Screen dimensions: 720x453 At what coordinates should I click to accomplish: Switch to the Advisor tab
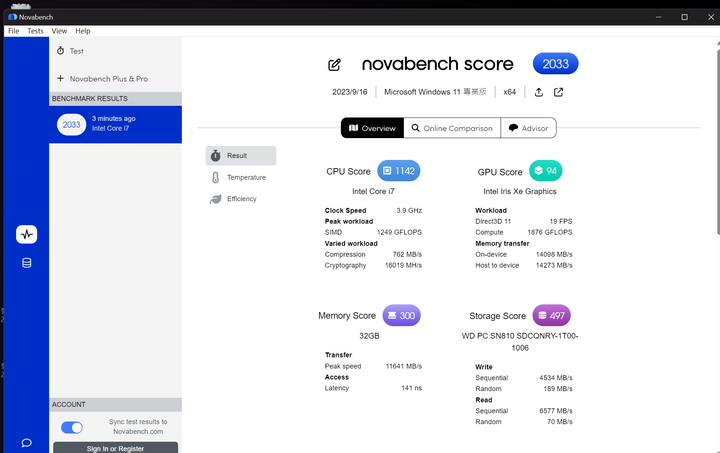point(529,128)
